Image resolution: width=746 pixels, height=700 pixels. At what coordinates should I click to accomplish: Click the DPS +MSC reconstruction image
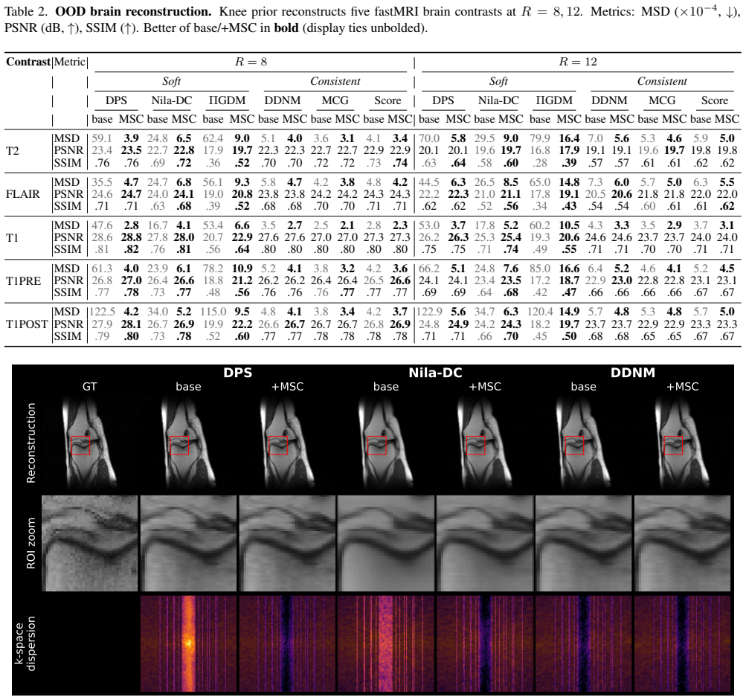point(287,444)
